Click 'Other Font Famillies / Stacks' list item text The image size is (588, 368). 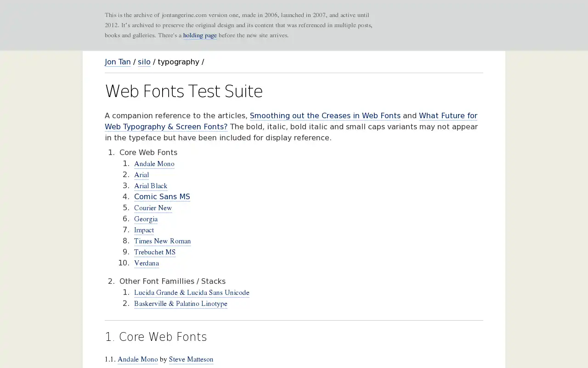coord(172,282)
